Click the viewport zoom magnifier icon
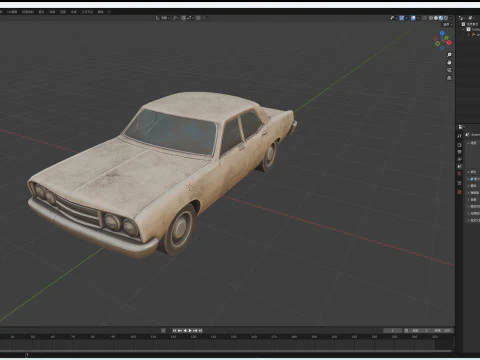The width and height of the screenshot is (480, 360). pos(449,55)
